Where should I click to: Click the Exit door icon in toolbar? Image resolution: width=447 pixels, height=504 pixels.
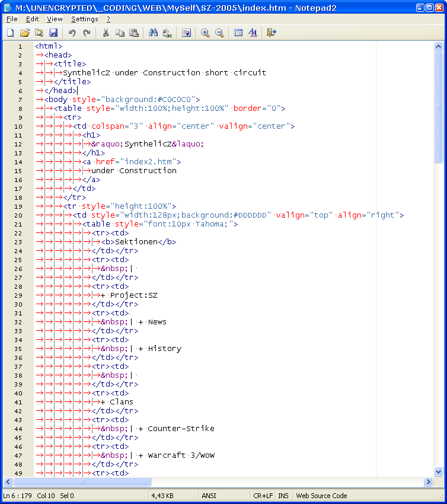click(272, 33)
